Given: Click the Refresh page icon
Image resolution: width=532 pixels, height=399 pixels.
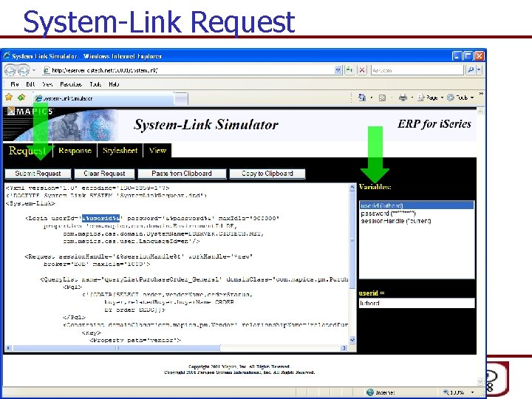Looking at the screenshot, I should click(349, 70).
